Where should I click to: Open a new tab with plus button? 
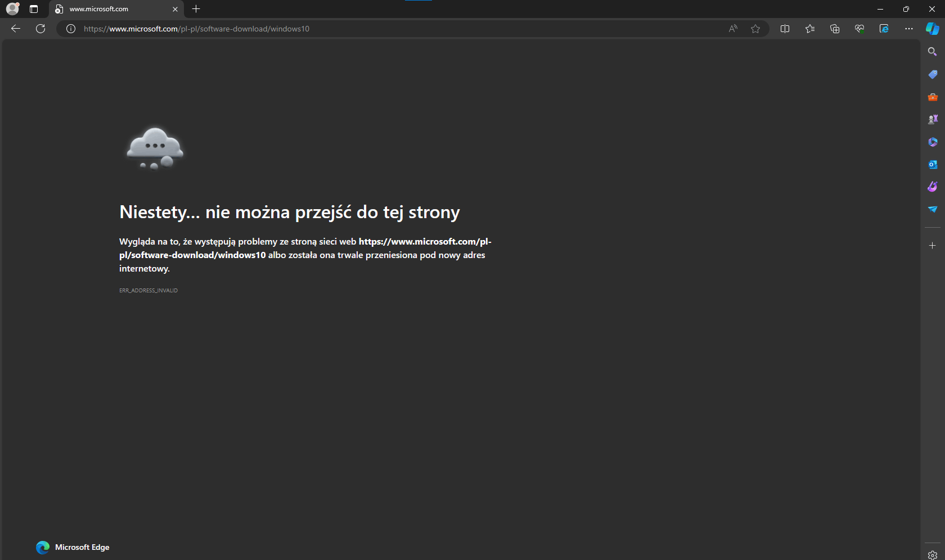196,9
